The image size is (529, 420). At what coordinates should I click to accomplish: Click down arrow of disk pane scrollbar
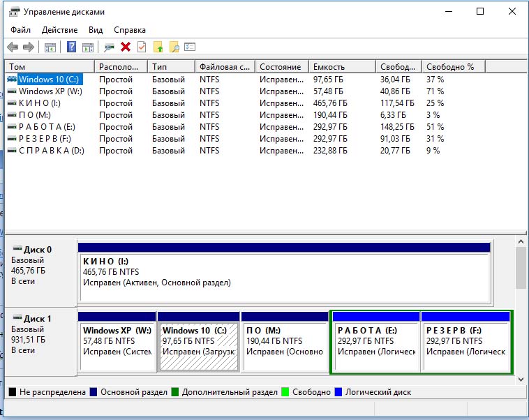tap(521, 379)
